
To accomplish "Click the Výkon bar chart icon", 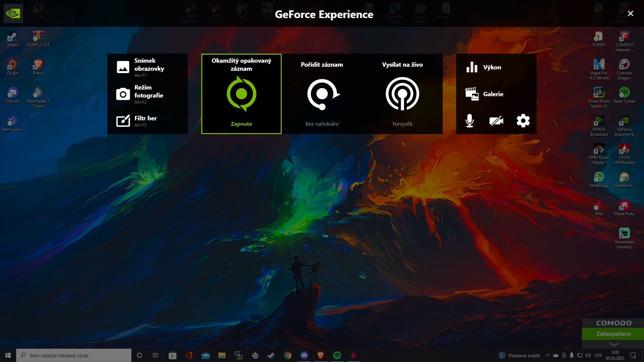I will [472, 67].
